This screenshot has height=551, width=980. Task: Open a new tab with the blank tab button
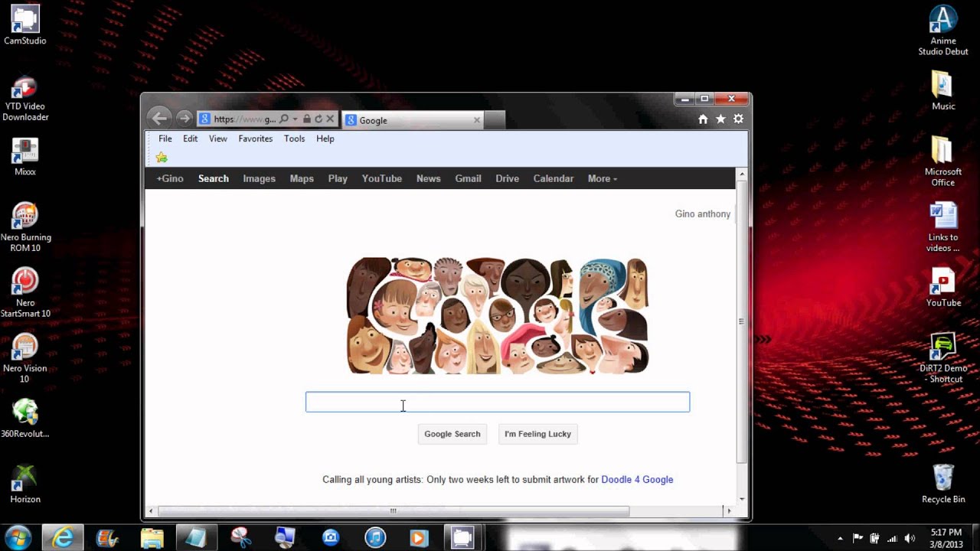tap(495, 120)
